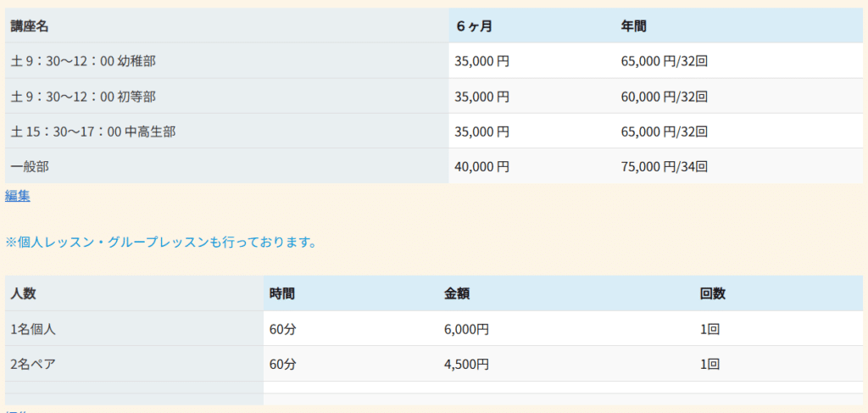Click the 4,500円 lesson price
868x413 pixels.
tap(466, 365)
